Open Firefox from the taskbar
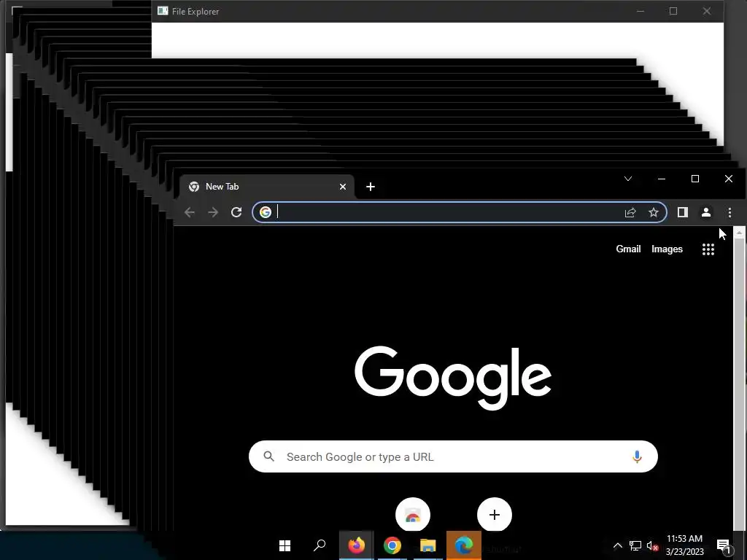 click(x=356, y=545)
